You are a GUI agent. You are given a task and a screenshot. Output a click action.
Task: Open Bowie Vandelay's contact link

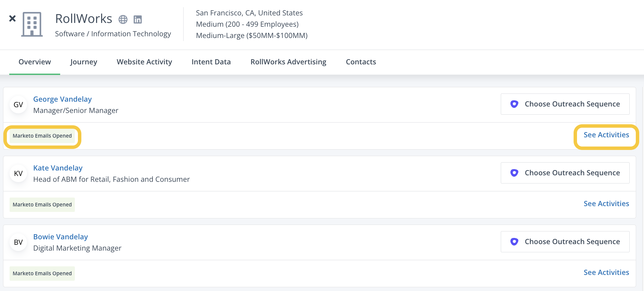(61, 237)
